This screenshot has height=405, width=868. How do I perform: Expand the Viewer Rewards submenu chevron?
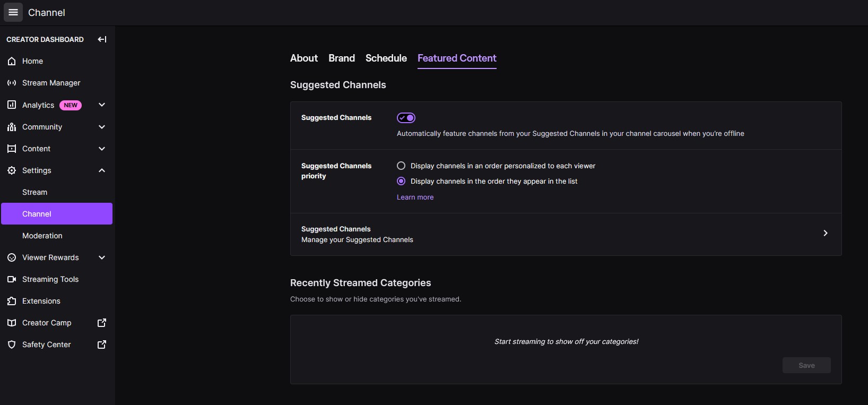point(102,257)
